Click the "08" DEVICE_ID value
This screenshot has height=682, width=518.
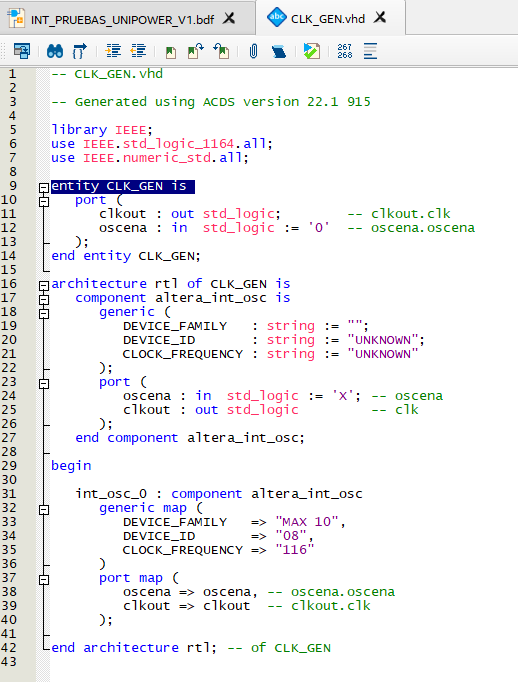click(x=291, y=535)
